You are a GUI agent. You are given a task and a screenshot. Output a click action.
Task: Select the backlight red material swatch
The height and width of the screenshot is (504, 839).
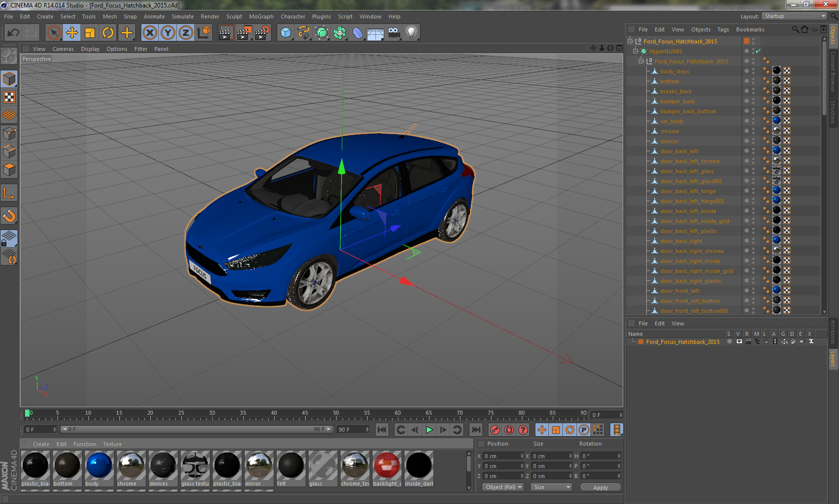coord(387,466)
